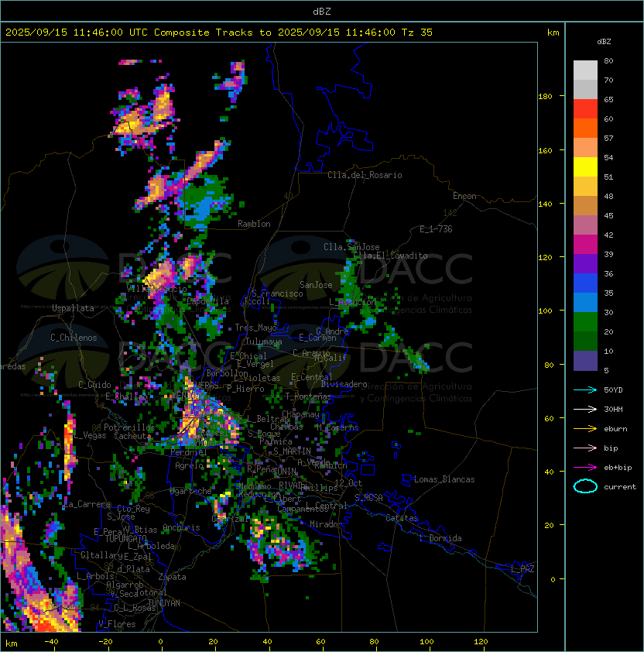This screenshot has width=644, height=652.
Task: Click the cyan ellipse 'current' icon
Action: coord(585,486)
